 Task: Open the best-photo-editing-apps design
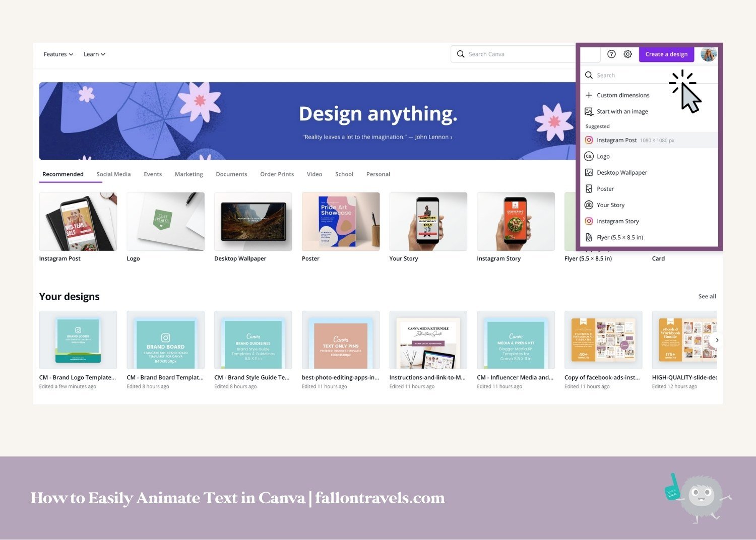341,340
